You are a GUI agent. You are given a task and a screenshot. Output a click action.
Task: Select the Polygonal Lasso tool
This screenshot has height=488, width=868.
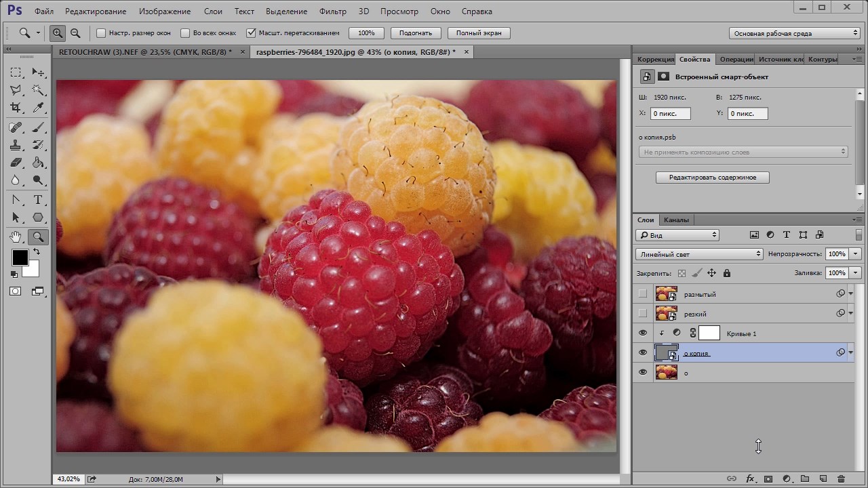coord(16,90)
